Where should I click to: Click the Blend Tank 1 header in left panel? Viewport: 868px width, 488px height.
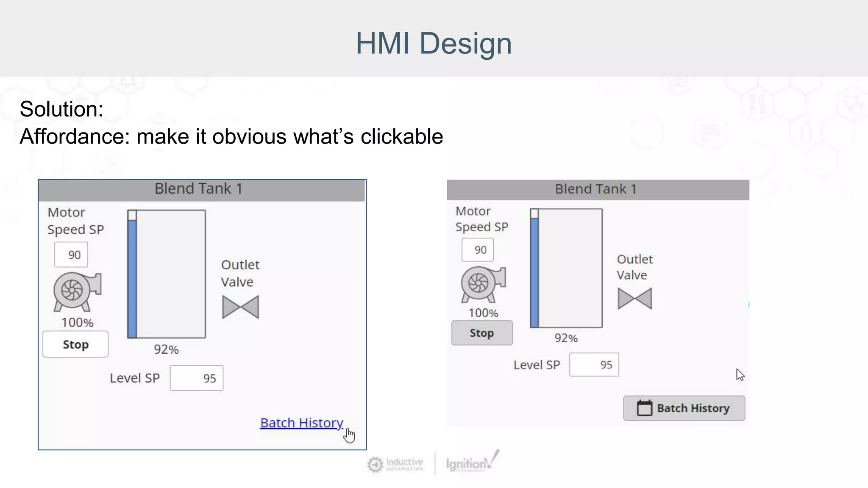coord(202,190)
